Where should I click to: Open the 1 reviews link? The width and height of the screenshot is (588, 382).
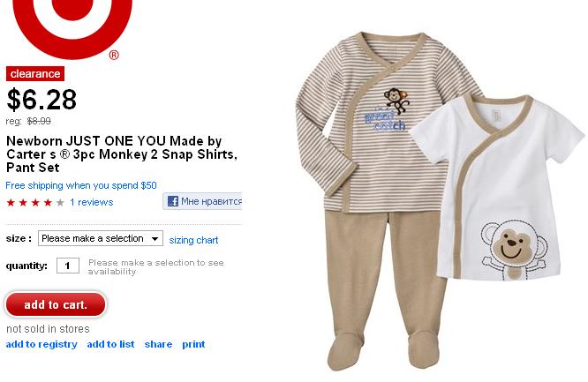[x=92, y=202]
